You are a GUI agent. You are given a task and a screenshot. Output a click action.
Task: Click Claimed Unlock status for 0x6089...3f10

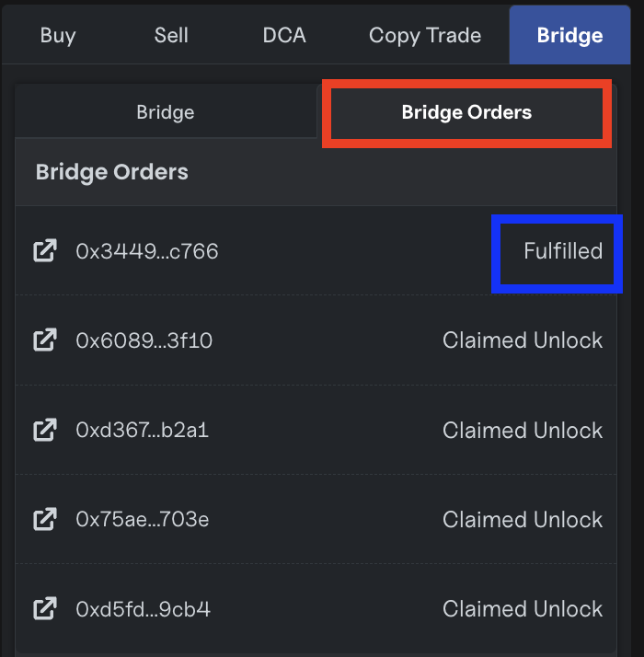522,340
